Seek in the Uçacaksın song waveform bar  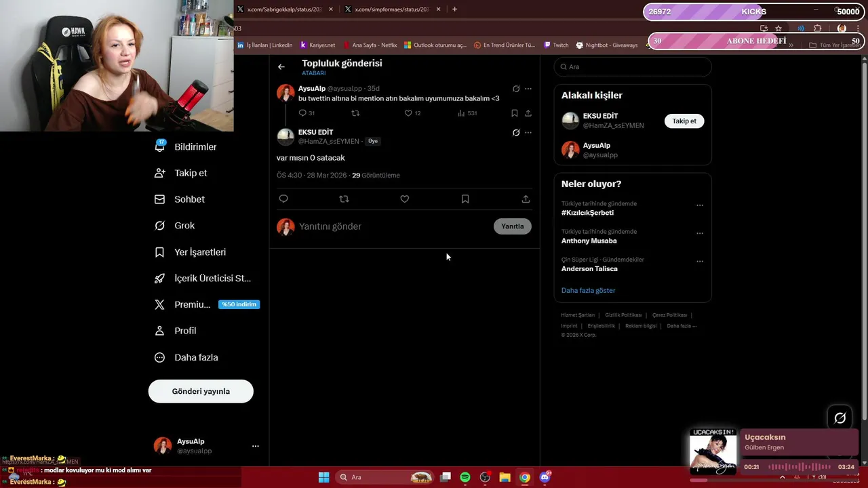tap(800, 467)
